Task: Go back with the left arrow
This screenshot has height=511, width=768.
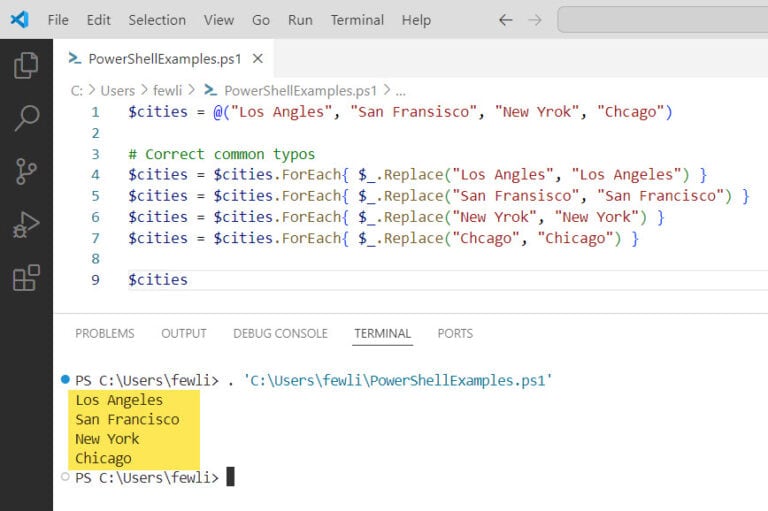Action: pyautogui.click(x=505, y=20)
